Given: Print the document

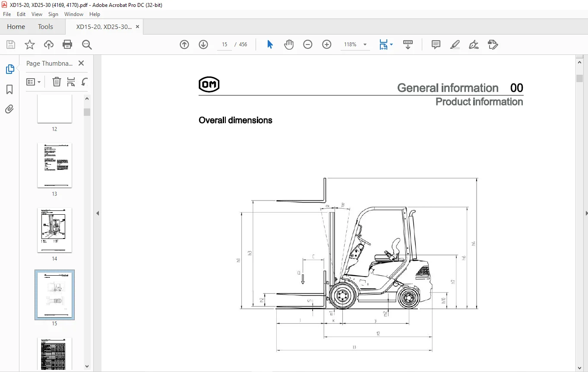Looking at the screenshot, I should [x=67, y=45].
